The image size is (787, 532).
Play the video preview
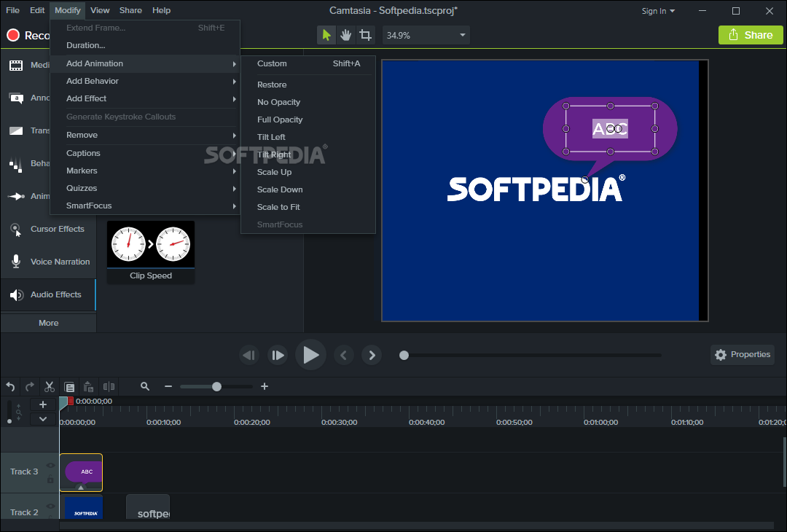[x=310, y=355]
